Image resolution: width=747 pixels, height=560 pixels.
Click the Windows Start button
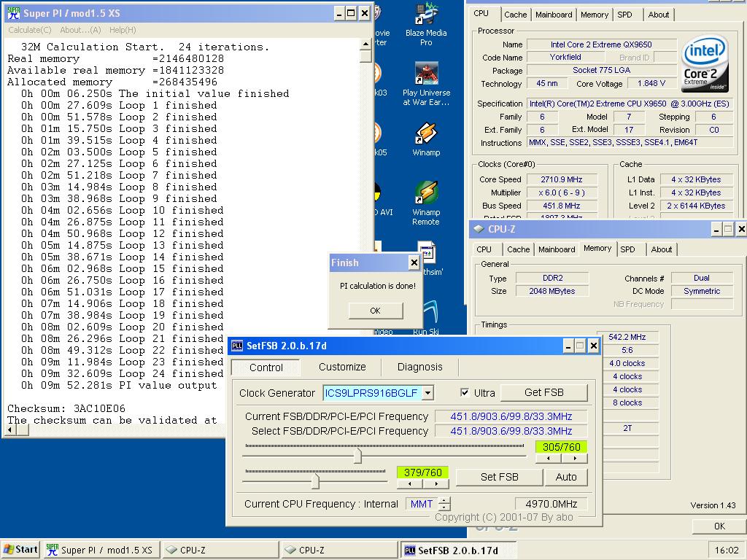click(20, 549)
